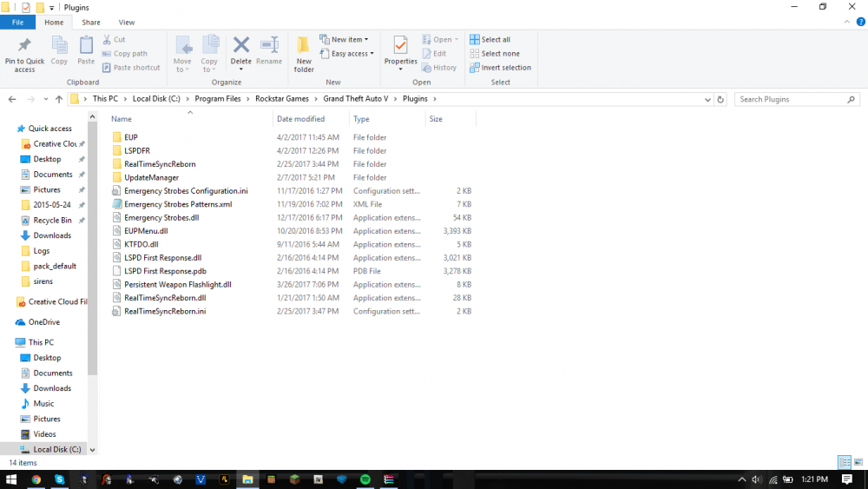The width and height of the screenshot is (868, 489).
Task: Open Local Disk (C:) in navigation pane
Action: (57, 449)
